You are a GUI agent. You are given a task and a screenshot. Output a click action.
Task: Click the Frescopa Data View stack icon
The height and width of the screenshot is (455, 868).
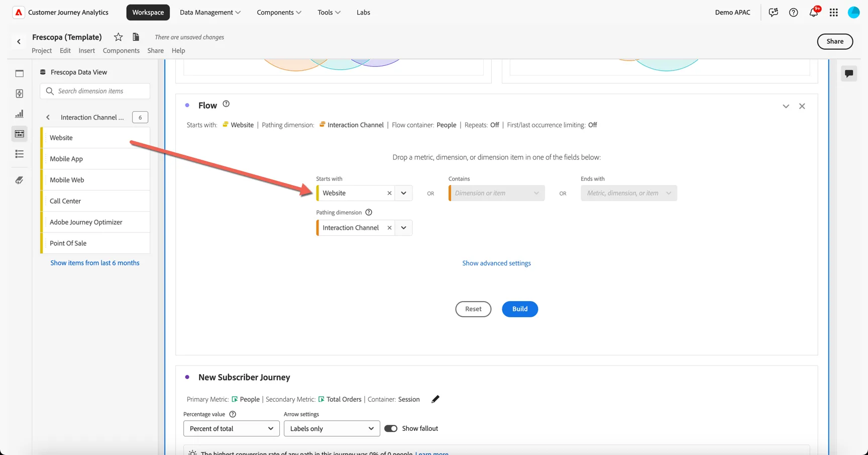pos(43,72)
